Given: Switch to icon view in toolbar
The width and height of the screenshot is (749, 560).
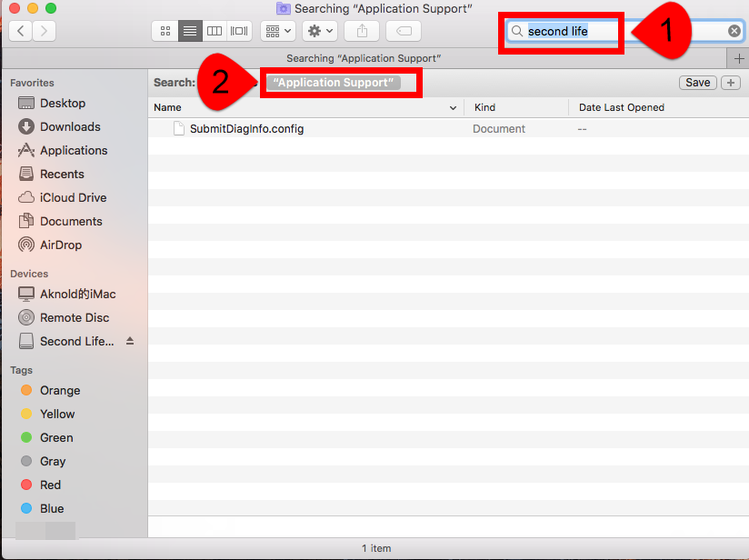Looking at the screenshot, I should (x=165, y=31).
